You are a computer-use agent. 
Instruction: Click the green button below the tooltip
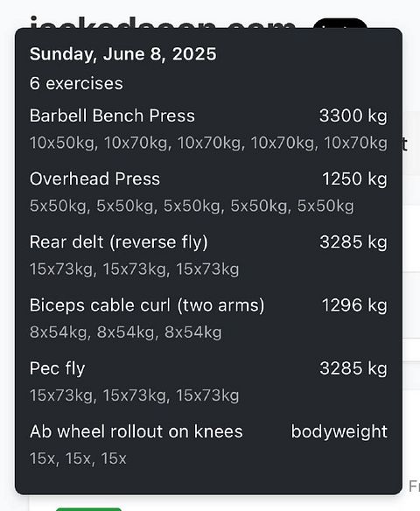(88, 509)
